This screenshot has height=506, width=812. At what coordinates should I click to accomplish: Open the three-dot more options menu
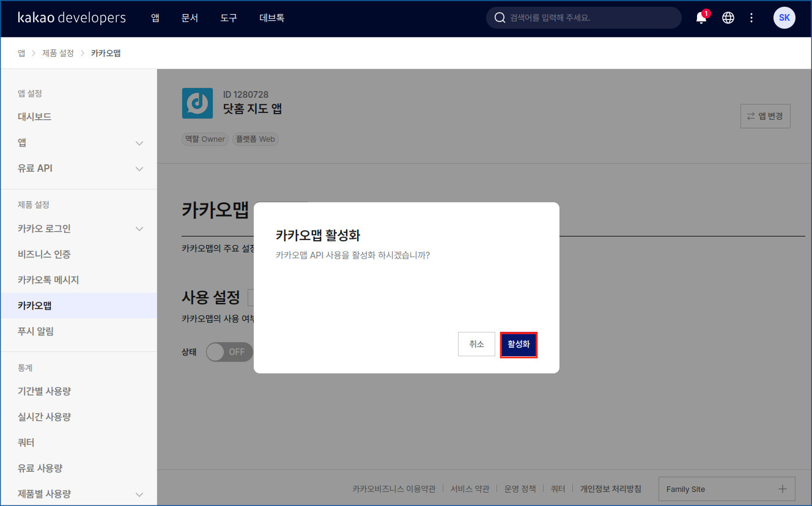tap(751, 18)
